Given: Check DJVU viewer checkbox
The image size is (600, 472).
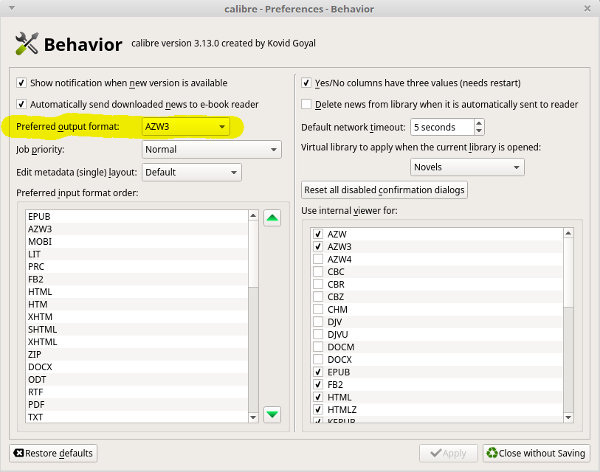Looking at the screenshot, I should point(318,334).
